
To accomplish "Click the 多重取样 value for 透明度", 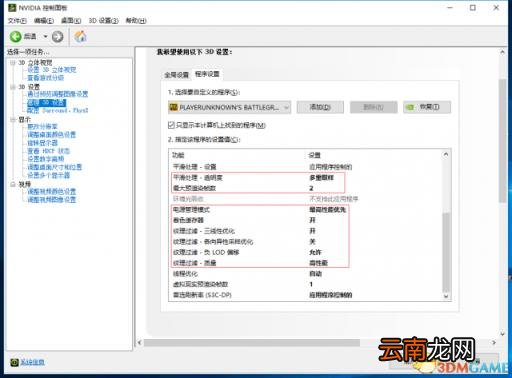I will coord(321,177).
